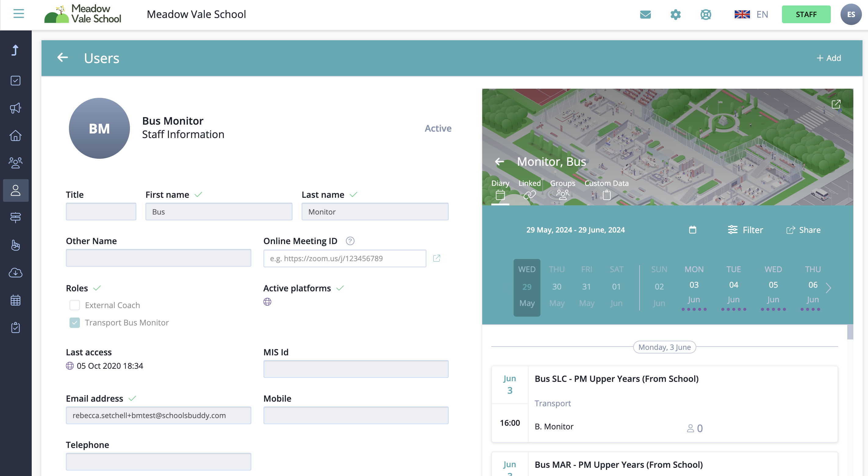Open the online meeting external link icon
The height and width of the screenshot is (476, 868).
tap(437, 258)
